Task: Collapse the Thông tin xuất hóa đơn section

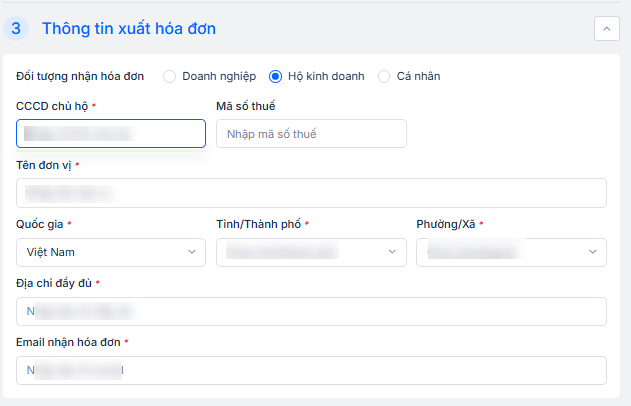Action: click(x=606, y=29)
